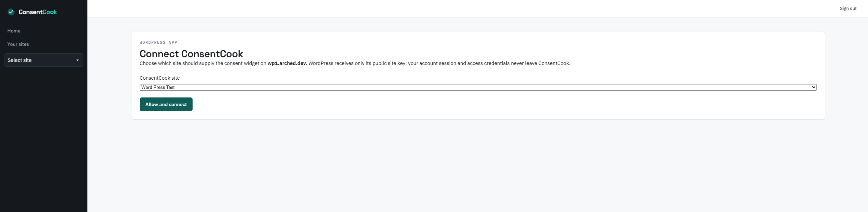
Task: Click the ConsentCook site field label
Action: pyautogui.click(x=159, y=78)
